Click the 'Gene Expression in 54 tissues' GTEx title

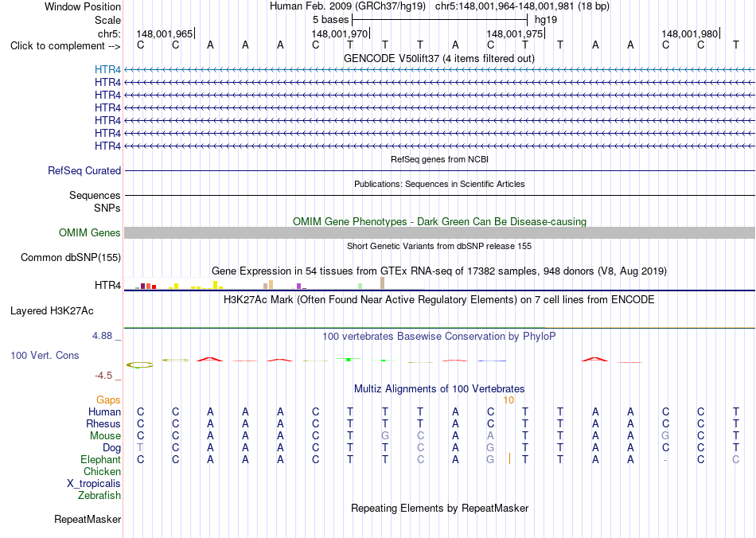439,271
